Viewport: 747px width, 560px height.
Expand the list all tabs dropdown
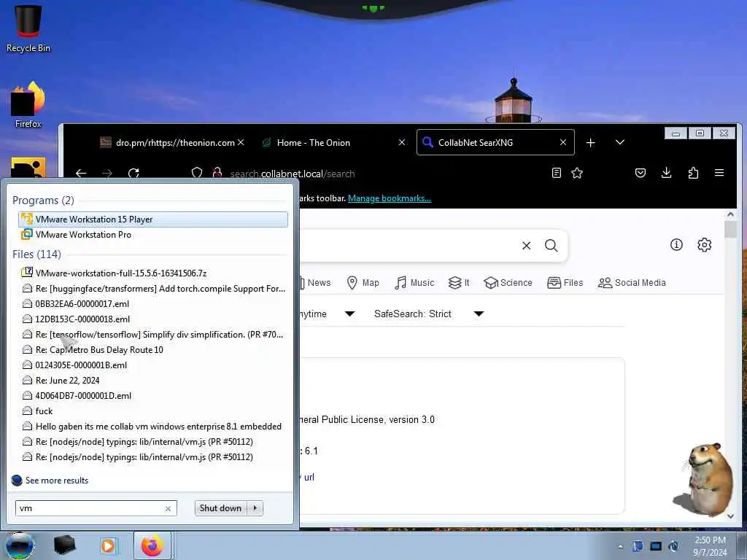point(620,142)
